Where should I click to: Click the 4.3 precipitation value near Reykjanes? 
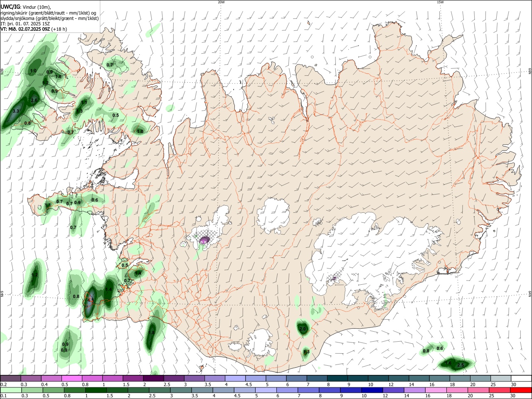[x=91, y=300]
